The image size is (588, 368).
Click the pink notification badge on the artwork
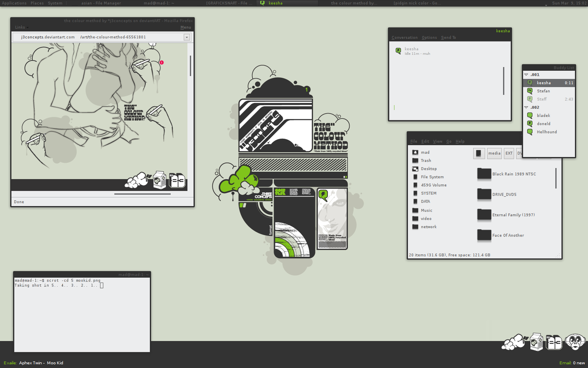pyautogui.click(x=162, y=63)
